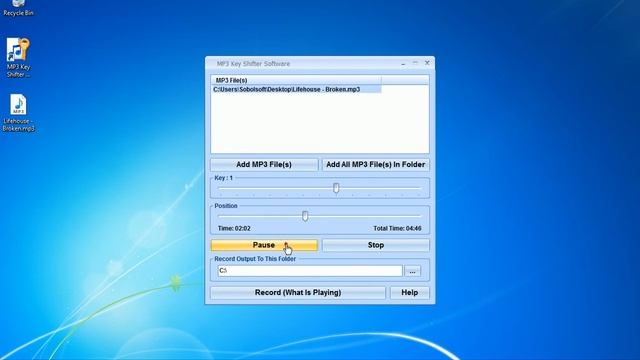Browse for output folder with ... button
Image resolution: width=640 pixels, height=360 pixels.
412,271
